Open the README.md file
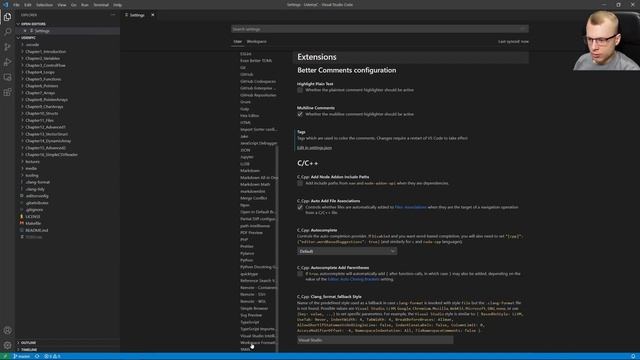 (x=37, y=230)
